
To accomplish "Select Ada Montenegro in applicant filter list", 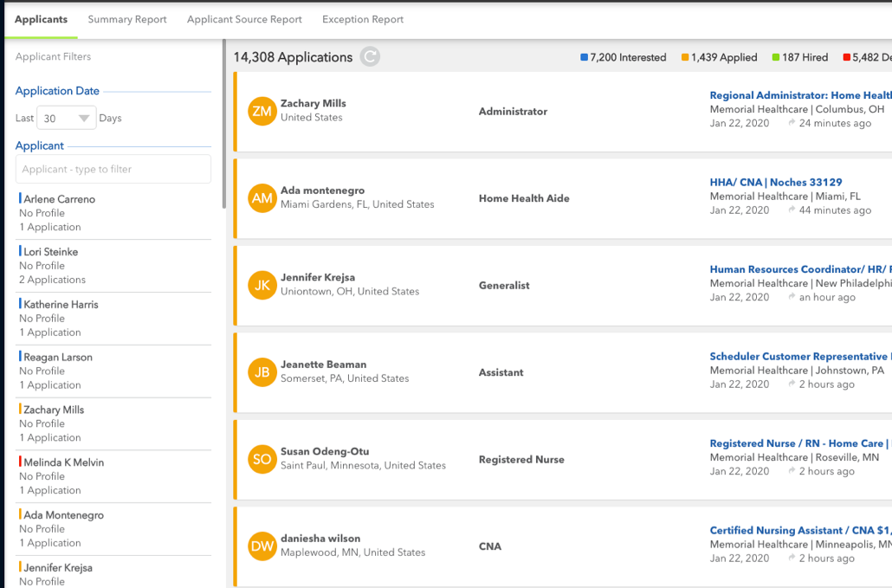I will 113,529.
